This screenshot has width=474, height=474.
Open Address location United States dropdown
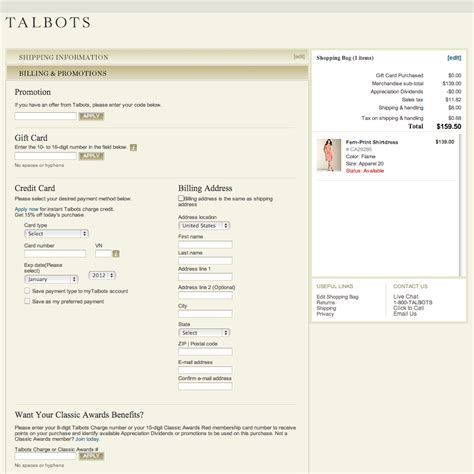(x=204, y=226)
